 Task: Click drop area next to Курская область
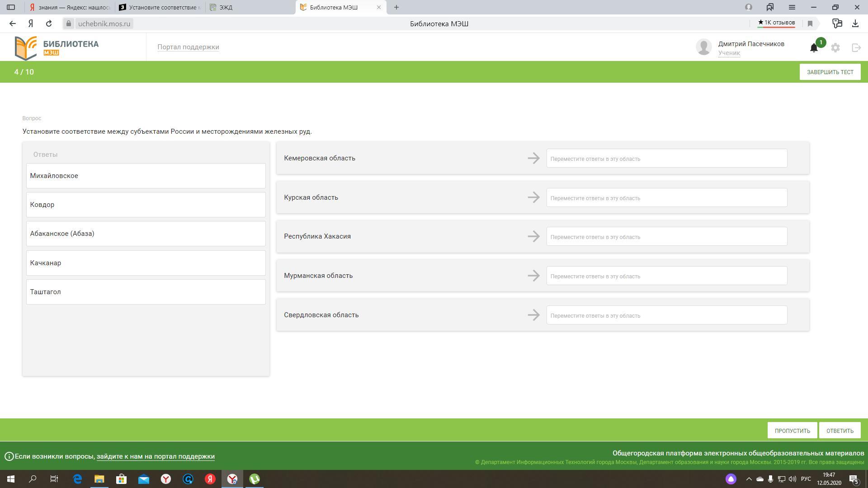[x=666, y=198]
